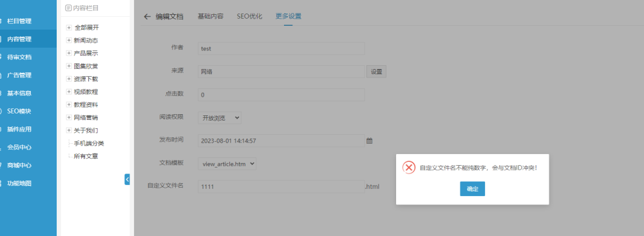Click the 设置 button next to 来源
Image resolution: width=644 pixels, height=236 pixels.
pos(376,72)
